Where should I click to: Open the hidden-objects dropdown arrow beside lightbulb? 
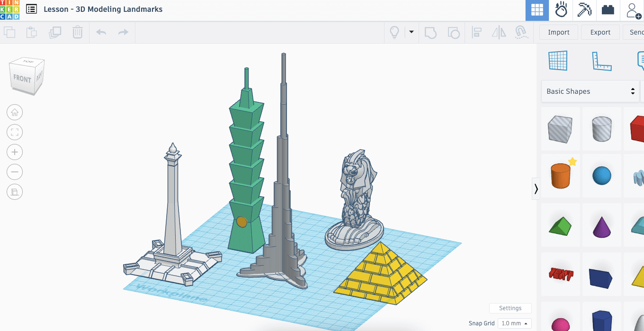point(411,32)
